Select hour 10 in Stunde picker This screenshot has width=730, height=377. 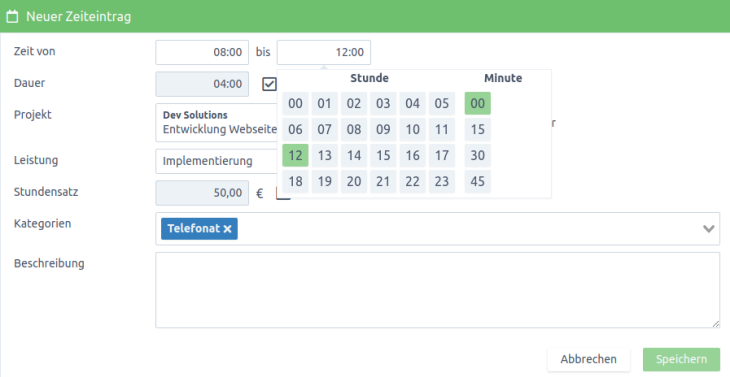pos(412,129)
